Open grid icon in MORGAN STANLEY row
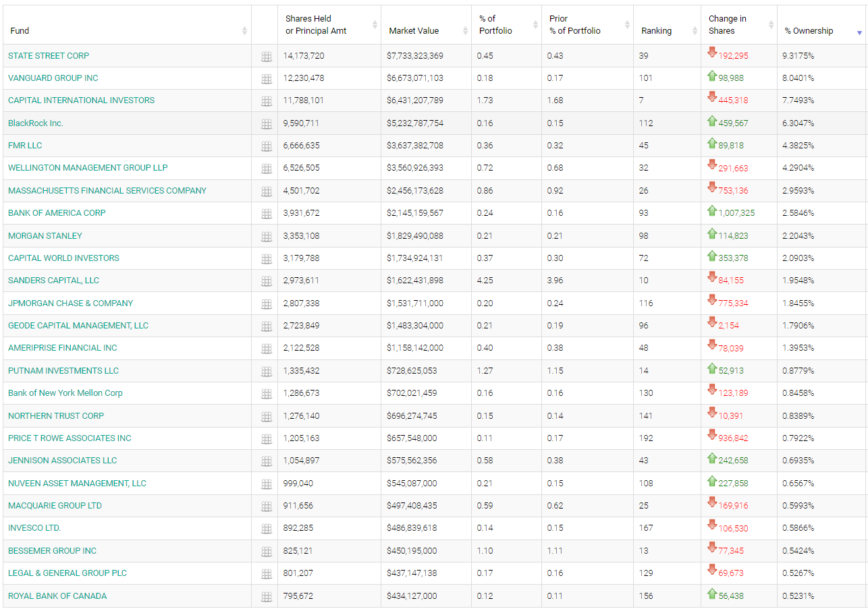The image size is (868, 609). [266, 237]
